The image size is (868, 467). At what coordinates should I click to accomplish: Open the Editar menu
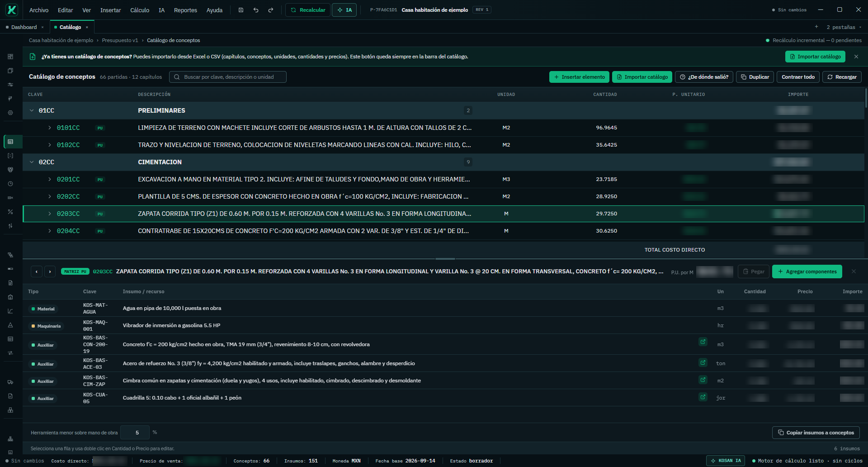[x=65, y=10]
